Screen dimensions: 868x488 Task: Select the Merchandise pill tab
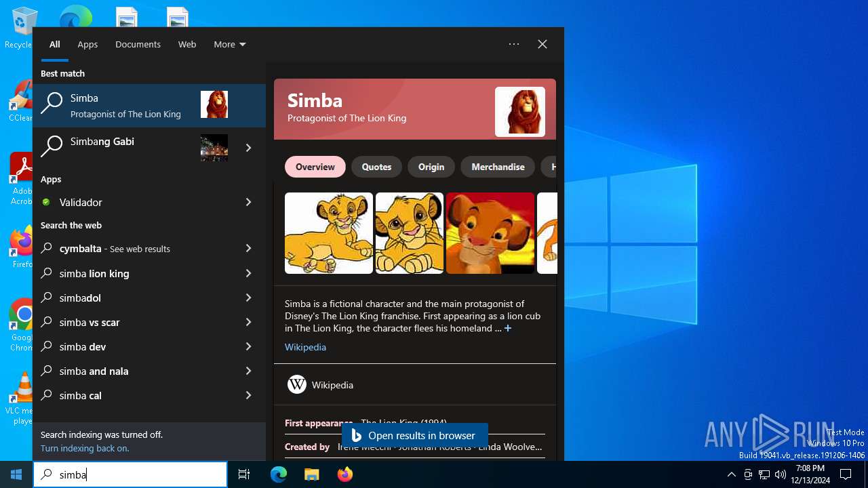click(498, 167)
